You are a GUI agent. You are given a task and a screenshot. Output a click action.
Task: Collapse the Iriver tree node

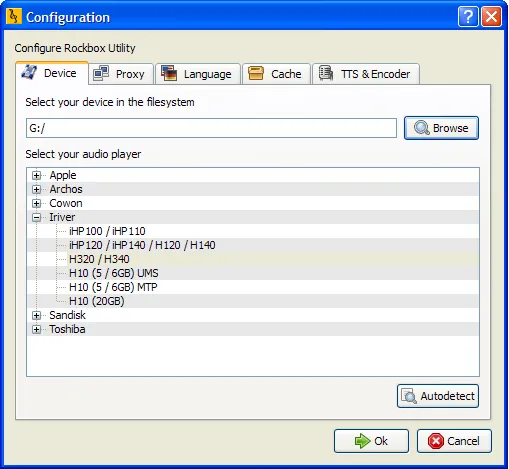pyautogui.click(x=37, y=217)
